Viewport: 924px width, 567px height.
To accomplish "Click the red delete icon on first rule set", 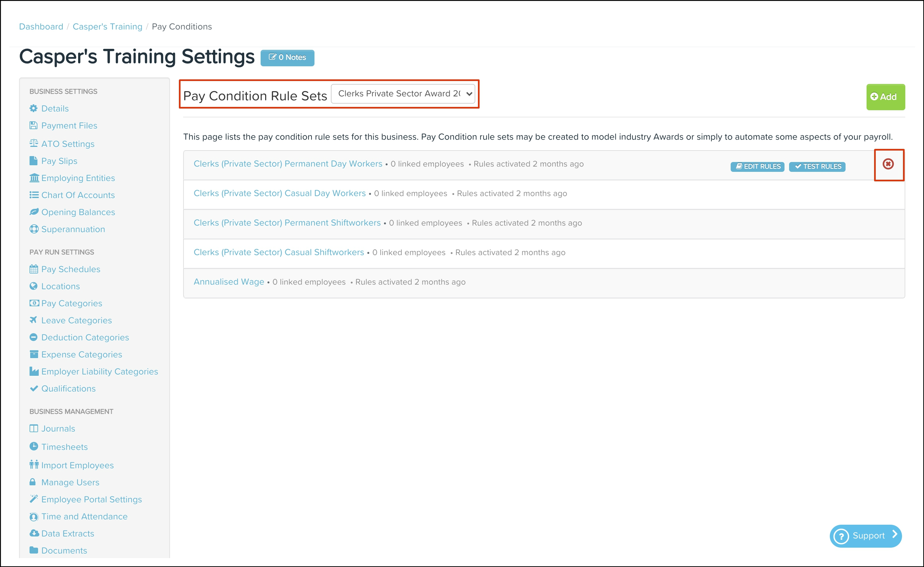I will point(888,164).
